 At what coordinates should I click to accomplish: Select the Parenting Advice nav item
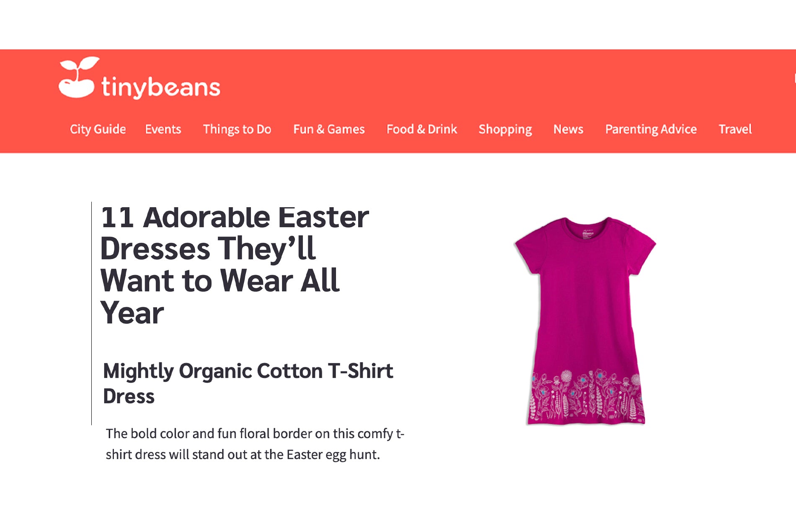[x=651, y=129]
